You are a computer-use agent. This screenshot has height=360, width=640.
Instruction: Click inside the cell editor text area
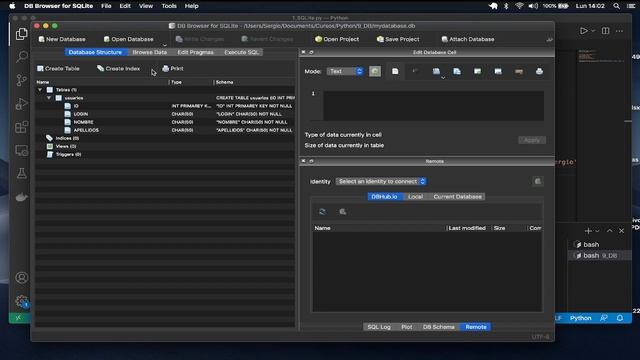(433, 106)
